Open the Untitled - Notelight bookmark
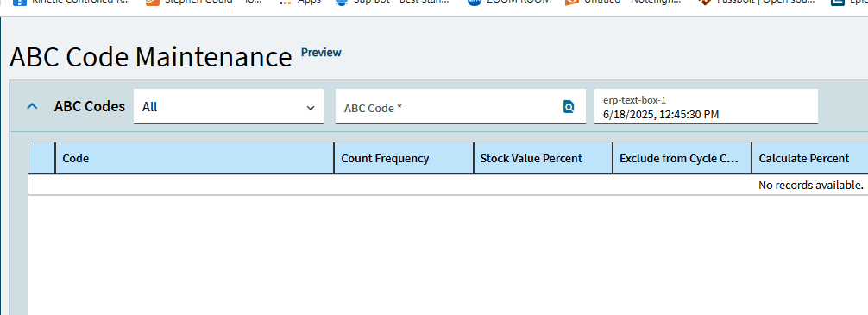This screenshot has width=868, height=315. coord(623,3)
